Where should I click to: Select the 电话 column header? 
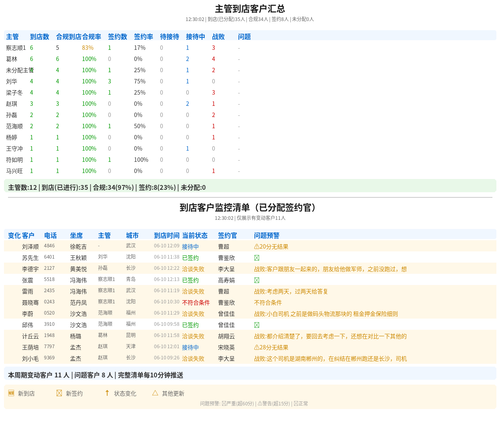tap(50, 235)
